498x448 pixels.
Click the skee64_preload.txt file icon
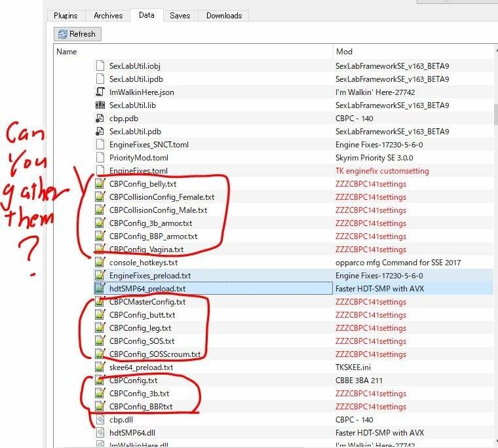pyautogui.click(x=100, y=367)
